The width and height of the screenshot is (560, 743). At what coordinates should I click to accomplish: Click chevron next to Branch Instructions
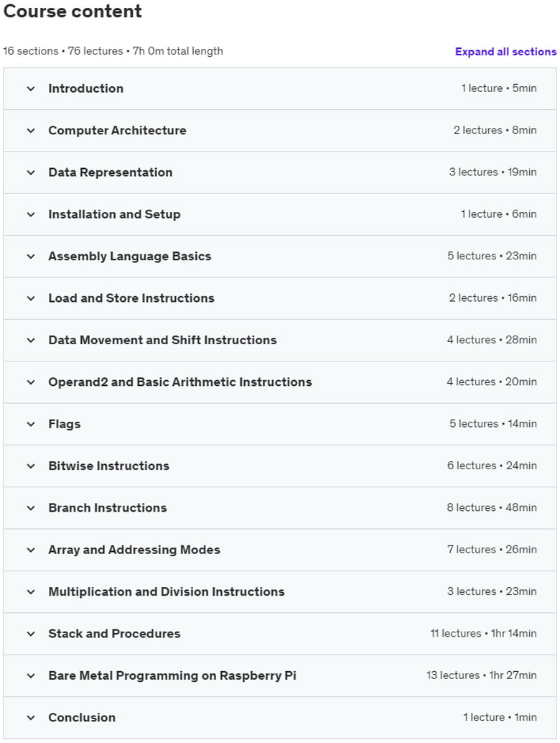tap(31, 508)
